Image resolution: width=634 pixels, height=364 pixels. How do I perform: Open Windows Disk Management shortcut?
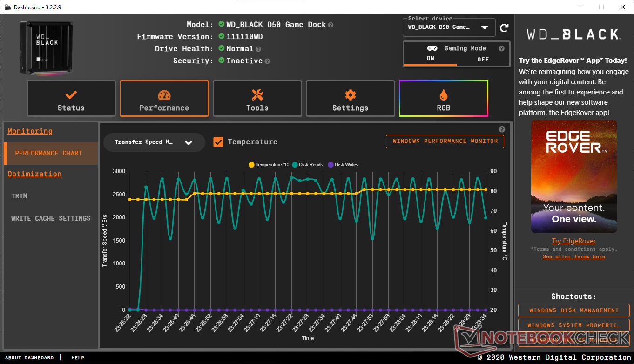574,310
